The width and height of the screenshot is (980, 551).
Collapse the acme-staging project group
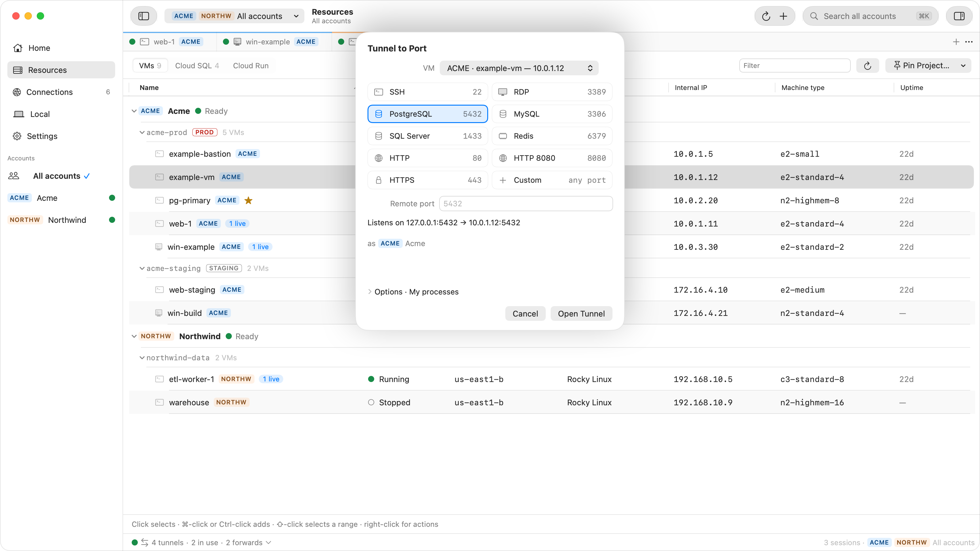click(142, 268)
